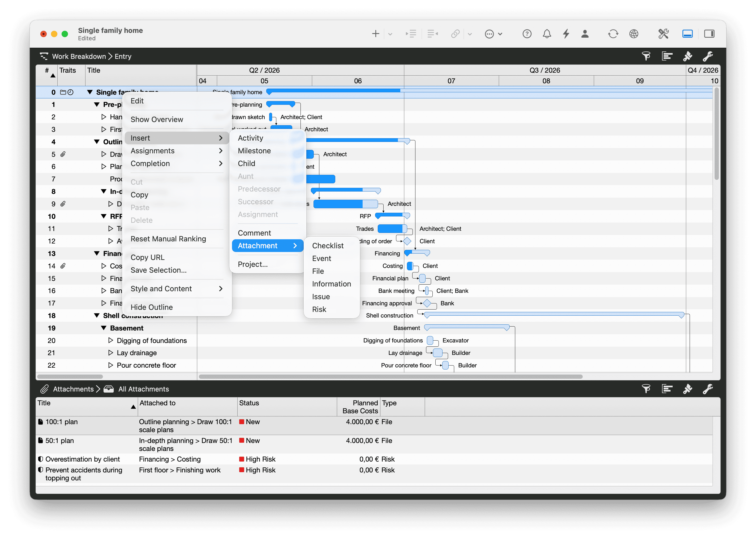Viewport: 756px width, 539px height.
Task: Choose Reset Manual Ranking
Action: click(x=177, y=239)
